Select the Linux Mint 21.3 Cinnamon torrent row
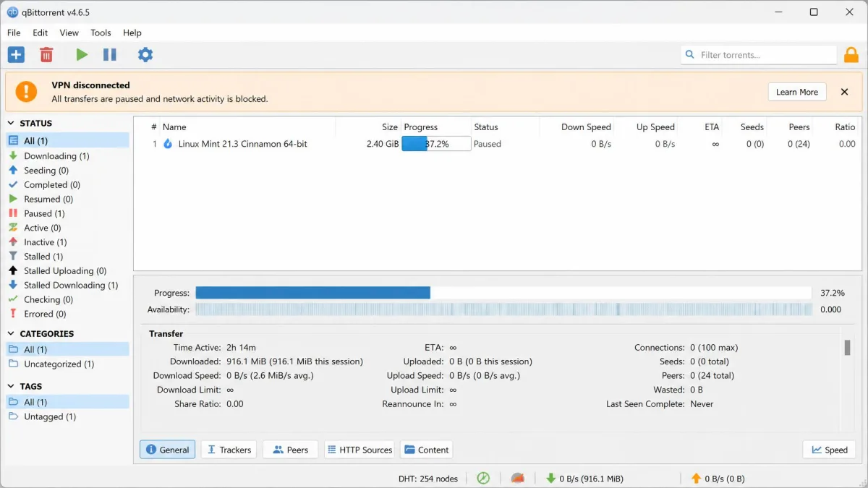 (497, 144)
